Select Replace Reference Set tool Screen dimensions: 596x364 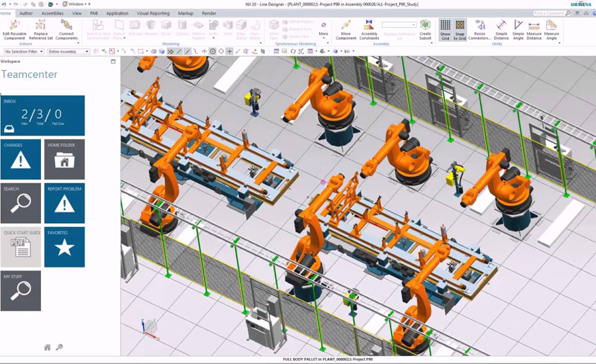click(x=40, y=28)
